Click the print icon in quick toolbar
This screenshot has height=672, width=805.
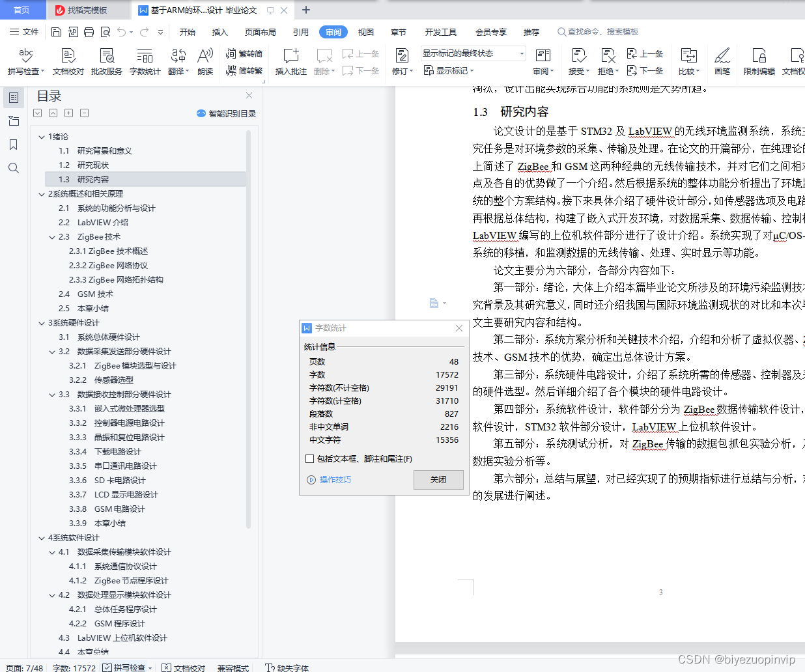(89, 32)
